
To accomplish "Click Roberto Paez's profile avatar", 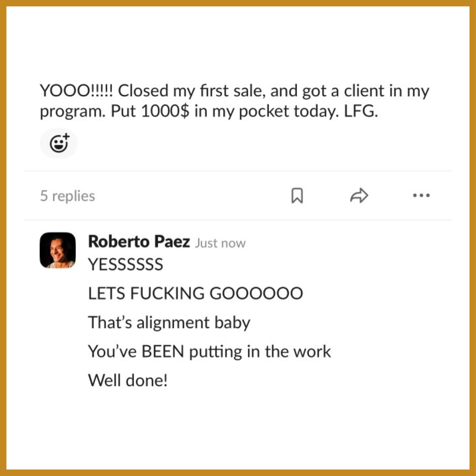I will (x=58, y=250).
